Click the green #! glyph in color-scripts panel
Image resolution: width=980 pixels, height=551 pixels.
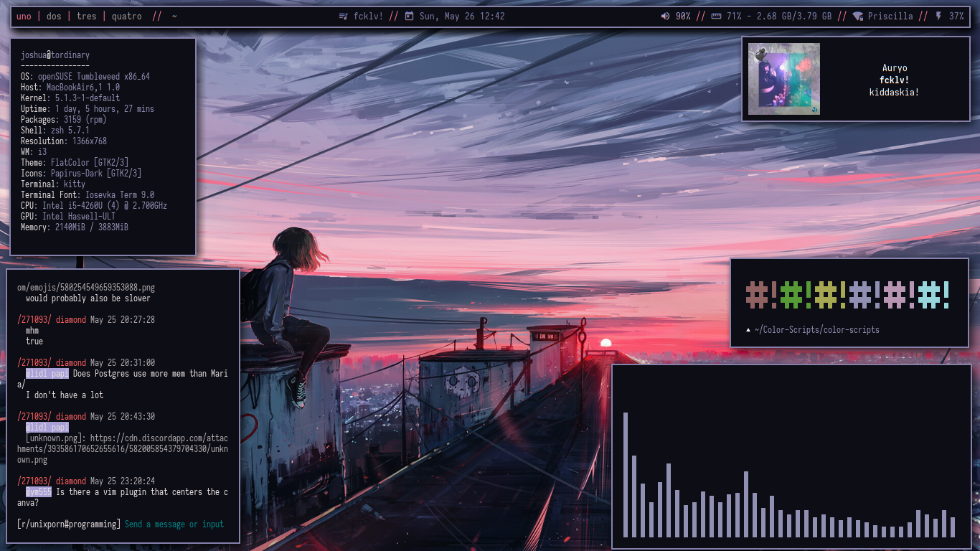(792, 293)
